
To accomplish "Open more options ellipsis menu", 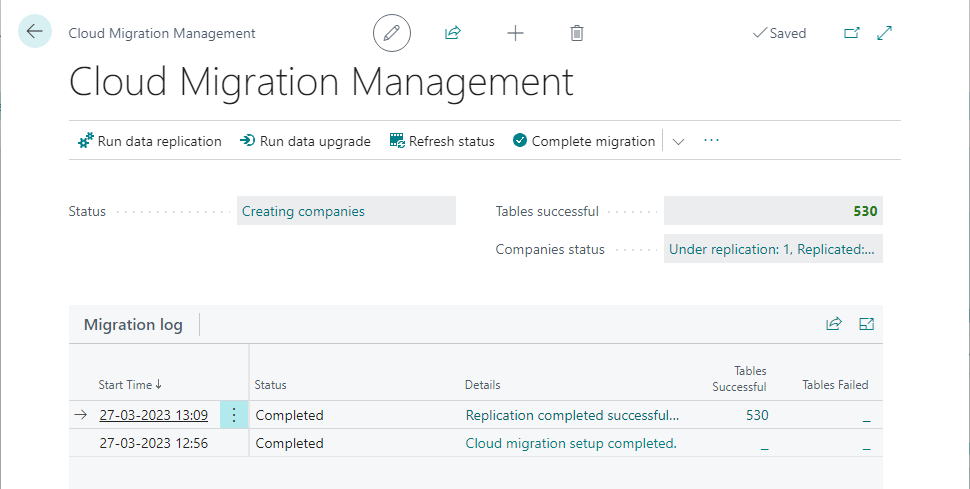I will [x=711, y=141].
